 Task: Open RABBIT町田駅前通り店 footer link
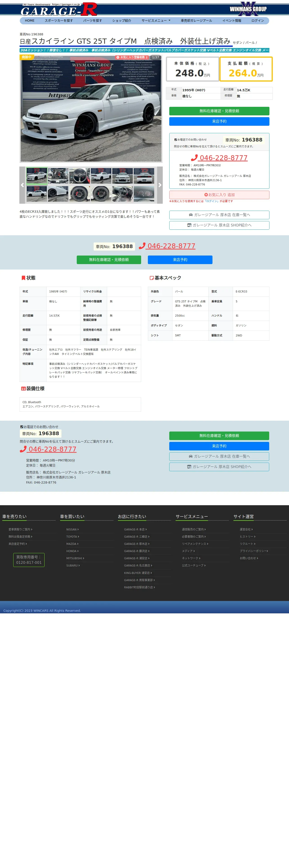click(139, 587)
